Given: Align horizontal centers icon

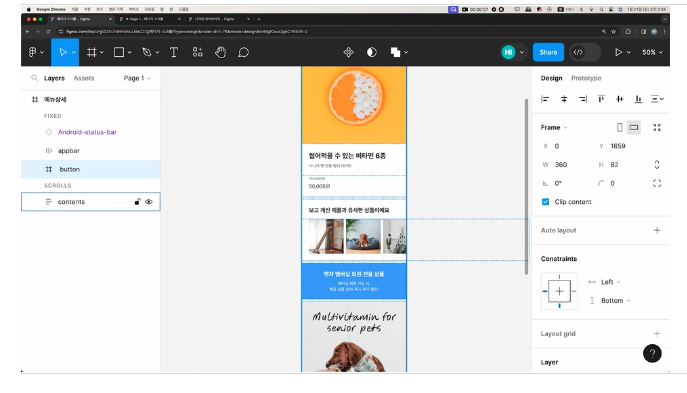Looking at the screenshot, I should point(564,99).
